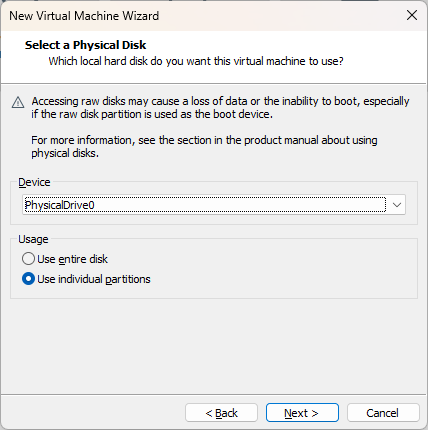This screenshot has width=428, height=430.
Task: Click the raw disks warning text
Action: click(220, 107)
